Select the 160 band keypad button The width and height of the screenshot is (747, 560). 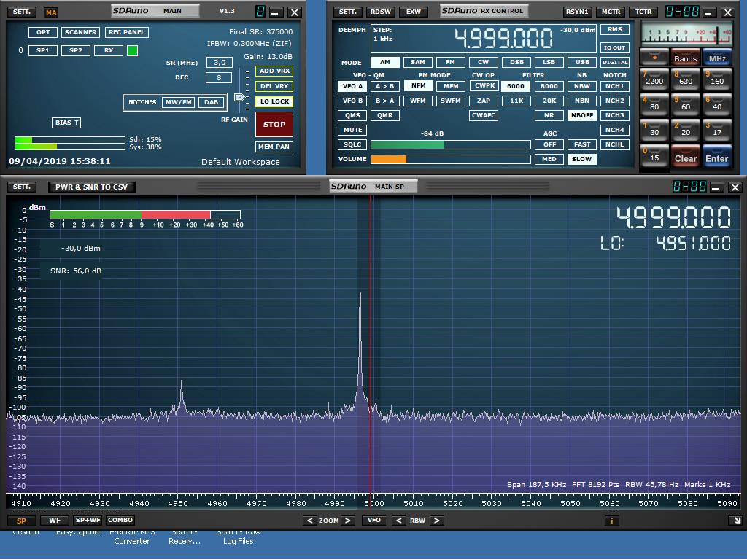click(717, 79)
